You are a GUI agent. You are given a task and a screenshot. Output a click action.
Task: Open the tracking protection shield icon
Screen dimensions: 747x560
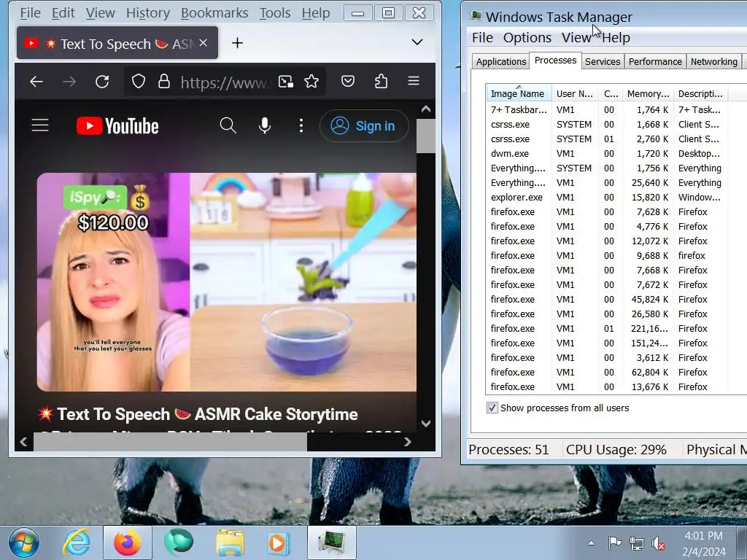[x=138, y=82]
